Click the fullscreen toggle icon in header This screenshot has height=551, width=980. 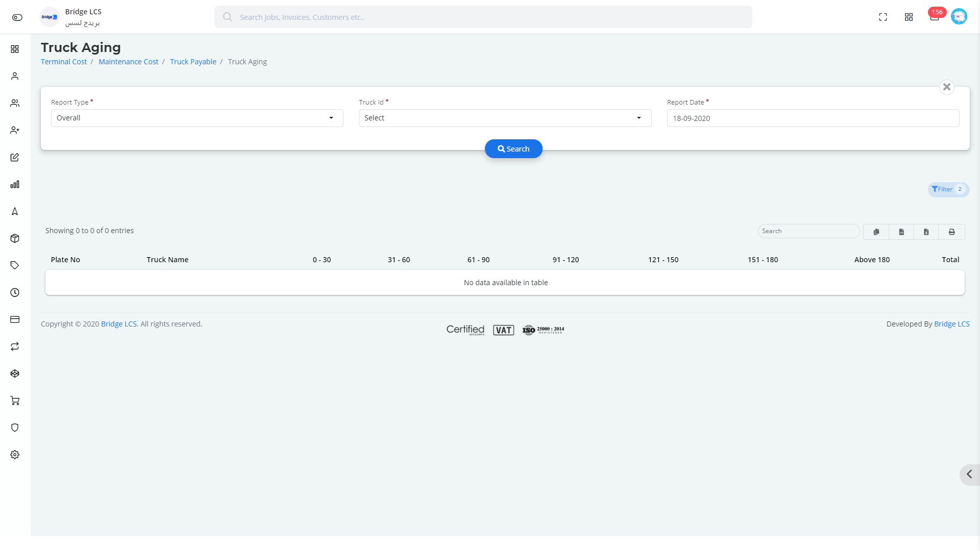click(x=883, y=17)
